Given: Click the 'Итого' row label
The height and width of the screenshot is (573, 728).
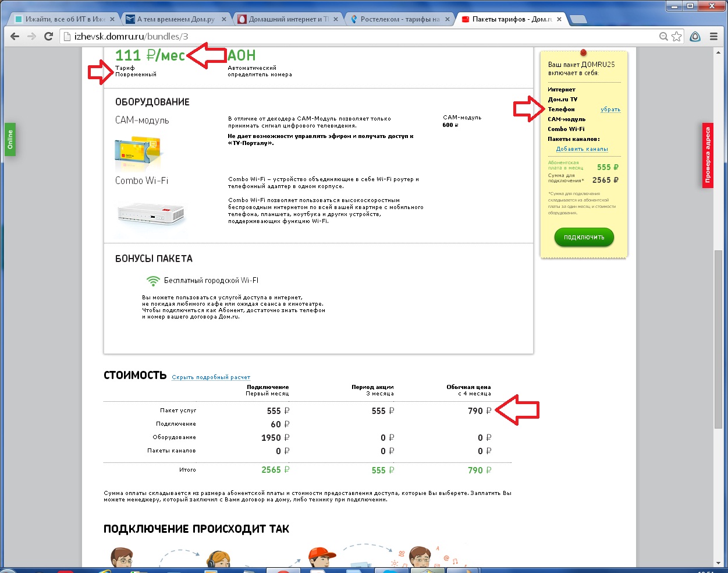Looking at the screenshot, I should tap(187, 470).
